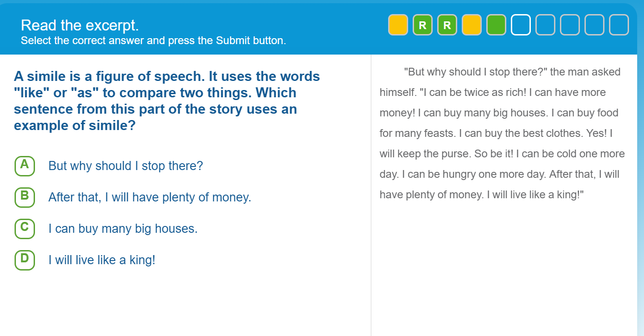644x336 pixels.
Task: Select the highlighted current question square
Action: tap(520, 25)
